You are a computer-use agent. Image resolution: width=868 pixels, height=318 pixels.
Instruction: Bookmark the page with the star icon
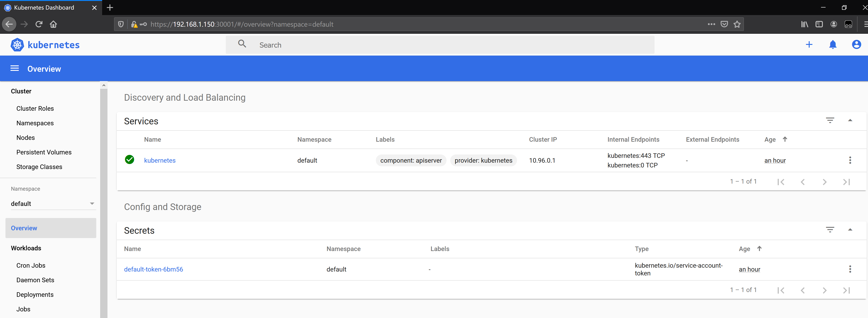(737, 24)
